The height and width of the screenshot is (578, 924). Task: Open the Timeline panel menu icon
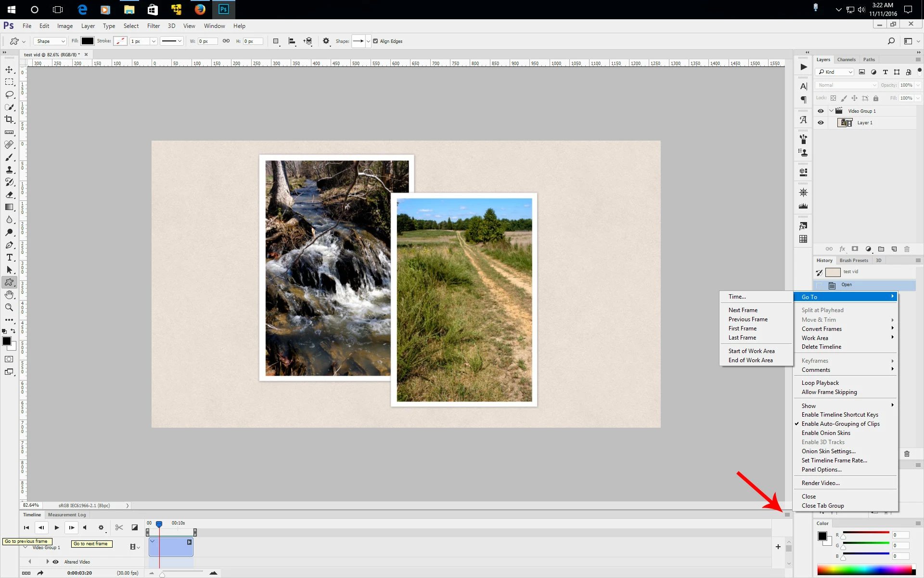pos(787,514)
